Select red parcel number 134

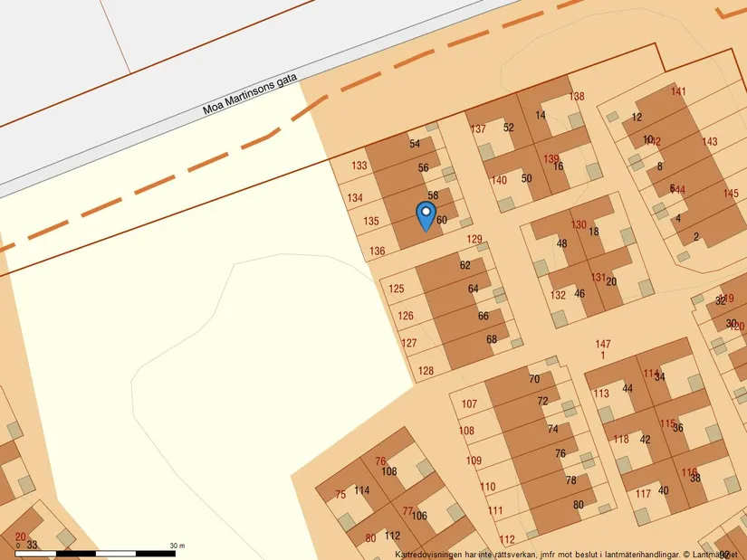(x=355, y=197)
